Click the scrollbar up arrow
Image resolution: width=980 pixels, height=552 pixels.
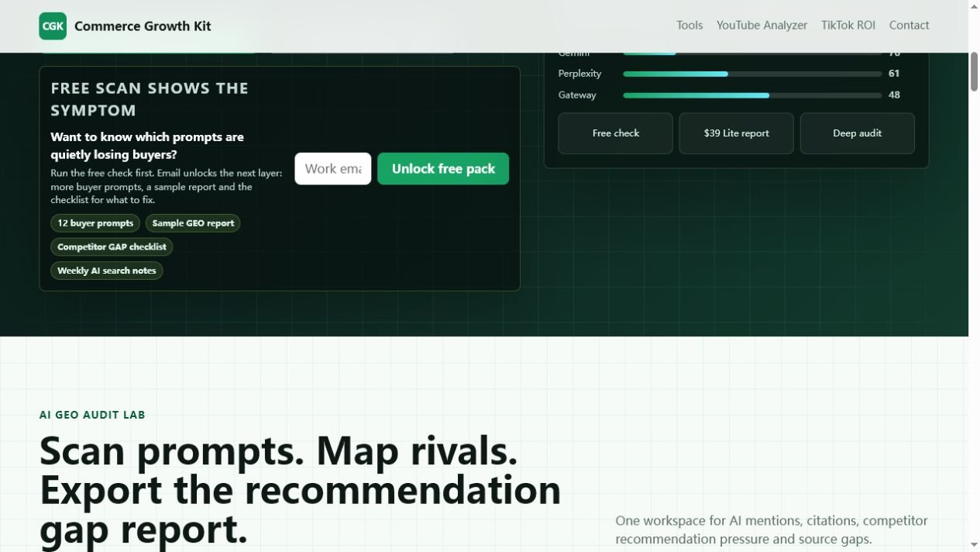click(x=974, y=5)
